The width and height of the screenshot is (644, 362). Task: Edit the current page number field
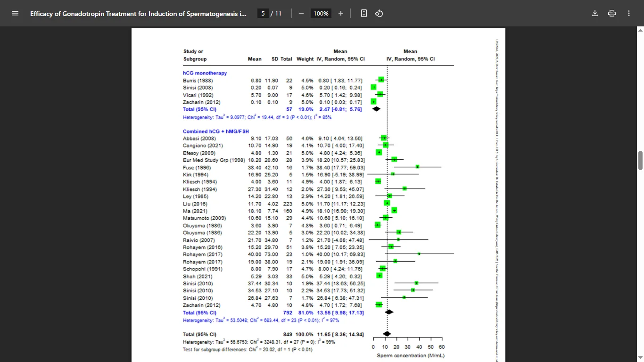point(264,13)
